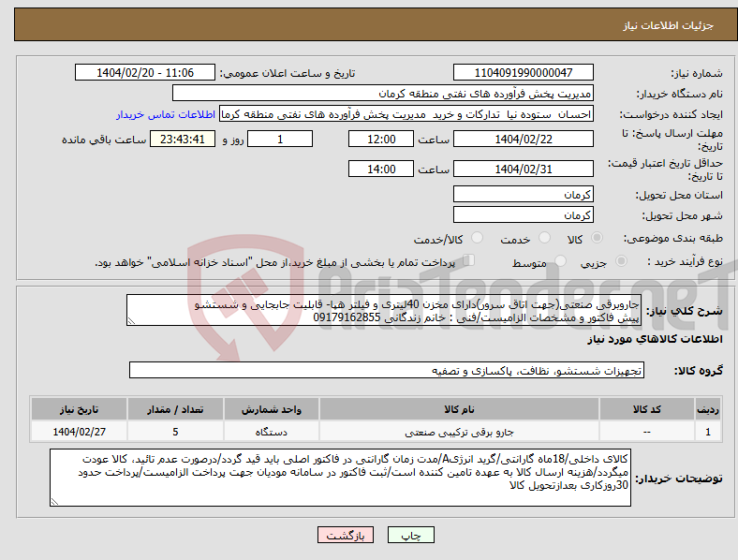This screenshot has height=560, width=738.
Task: Click the row number cell 1
Action: click(x=708, y=432)
